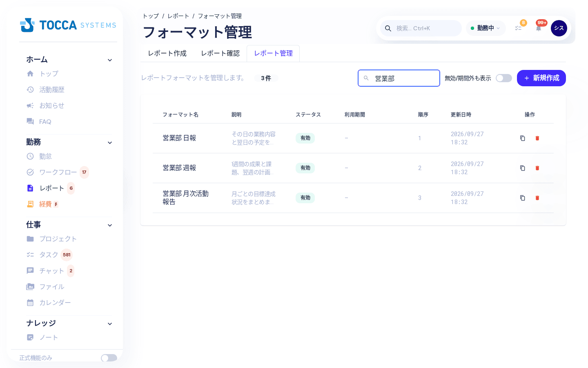Image resolution: width=588 pixels, height=368 pixels.
Task: Click トップ breadcrumb link
Action: pos(151,16)
